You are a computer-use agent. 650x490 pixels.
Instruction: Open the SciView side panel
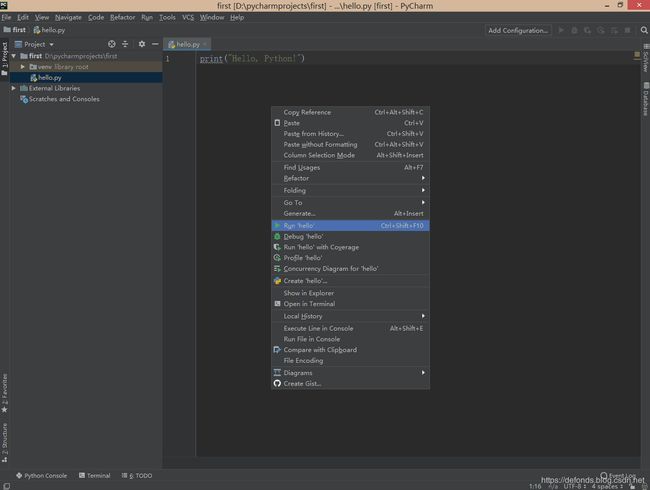point(646,57)
